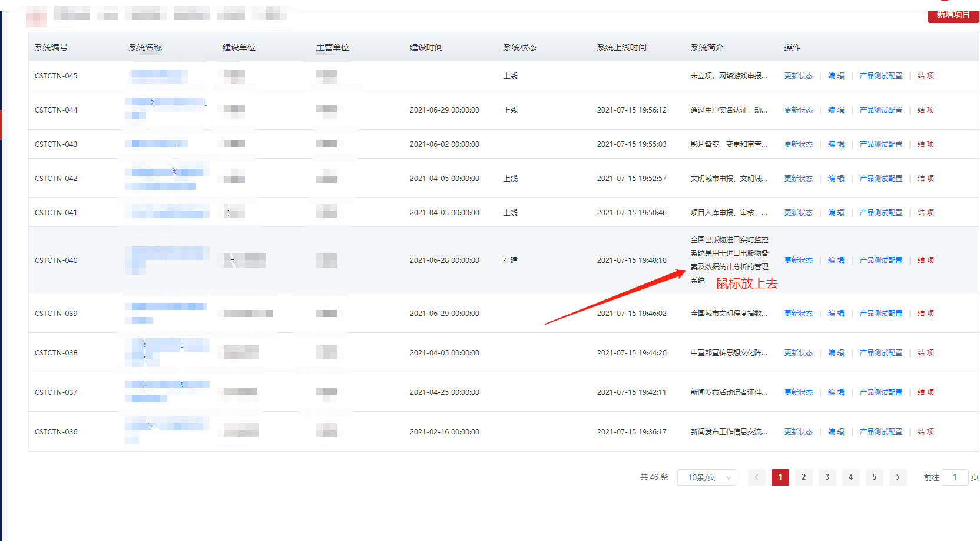980x541 pixels.
Task: Select page 3 in pagination
Action: coord(827,477)
